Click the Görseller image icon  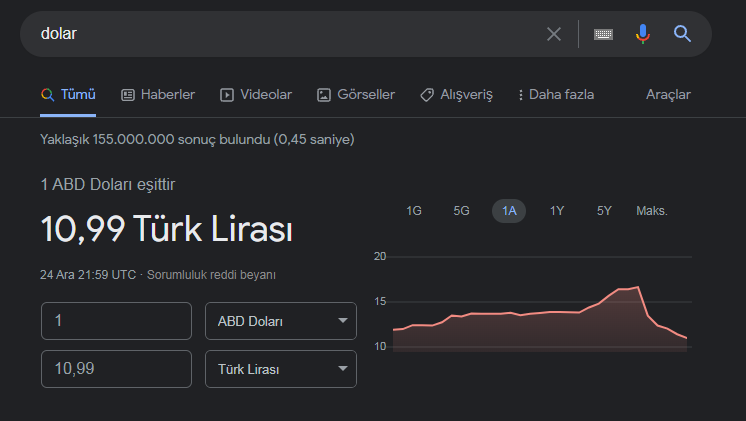(324, 95)
